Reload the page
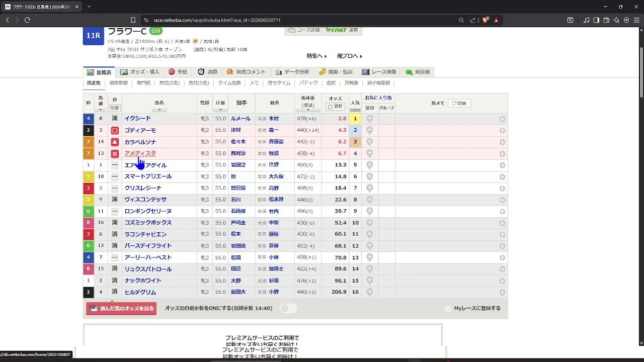 pos(27,20)
